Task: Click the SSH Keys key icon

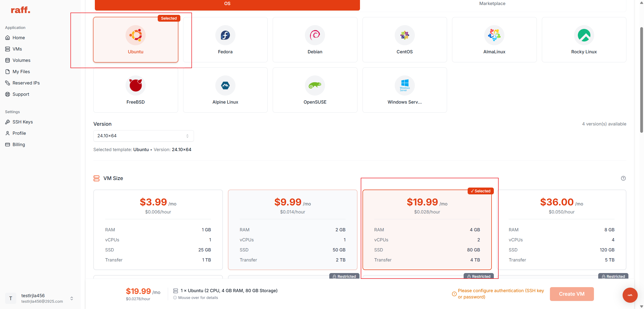Action: click(8, 122)
